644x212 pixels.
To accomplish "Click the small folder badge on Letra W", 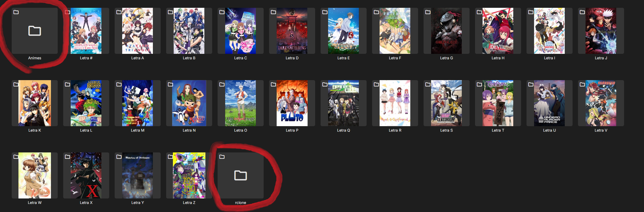I will click(x=16, y=157).
